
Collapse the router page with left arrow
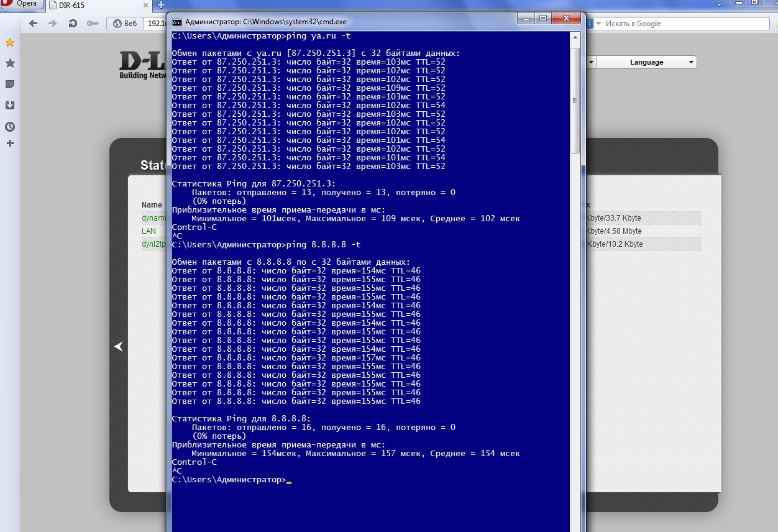point(119,346)
